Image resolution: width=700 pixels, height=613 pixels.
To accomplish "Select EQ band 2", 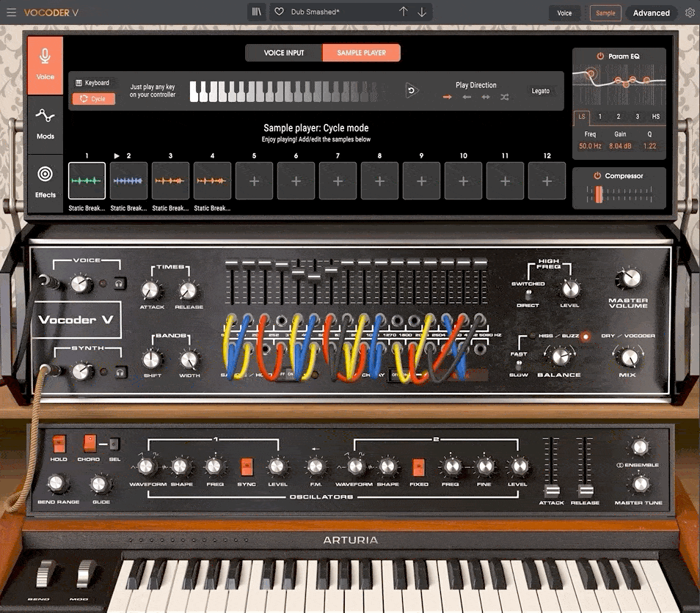I will 619,117.
